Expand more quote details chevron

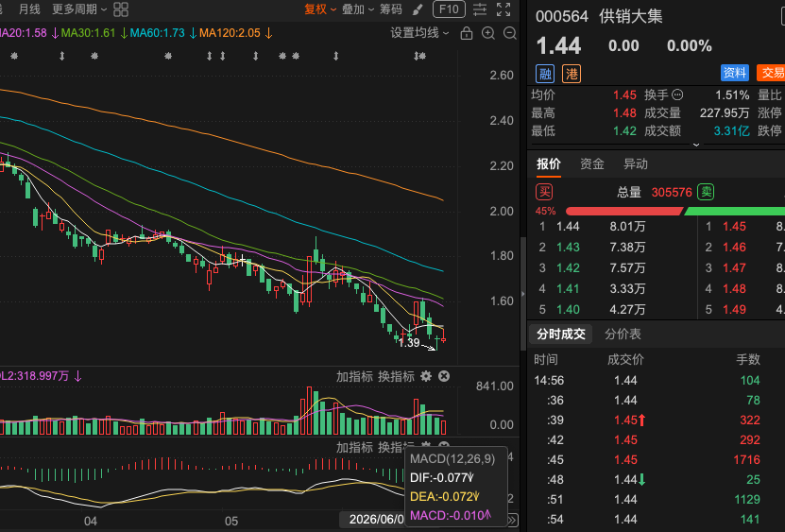coord(696,145)
